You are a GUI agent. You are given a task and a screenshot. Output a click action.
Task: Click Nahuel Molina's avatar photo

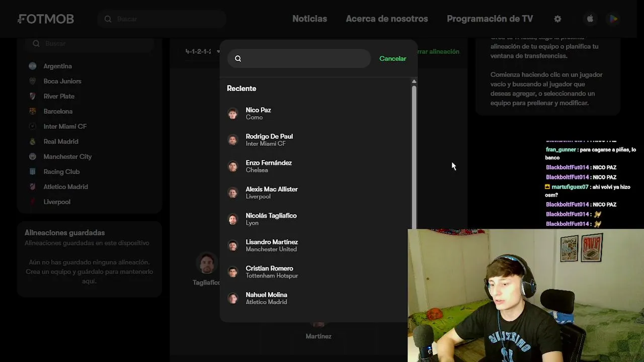[232, 298]
